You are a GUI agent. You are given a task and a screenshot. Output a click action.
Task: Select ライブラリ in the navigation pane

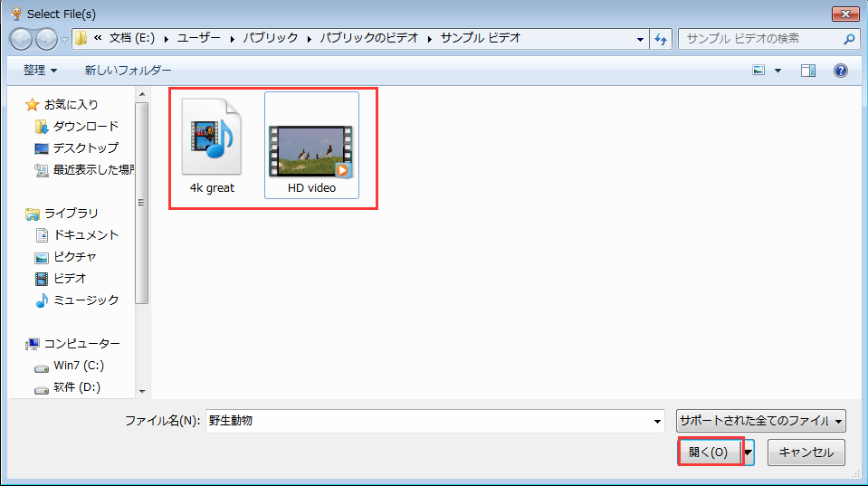pyautogui.click(x=71, y=213)
